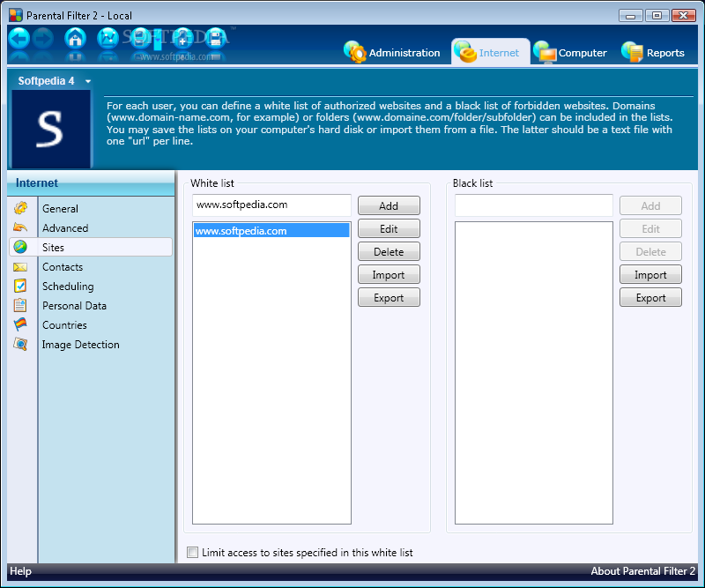Click the computers toolbar icon
Viewport: 705px width, 588px height.
140,39
